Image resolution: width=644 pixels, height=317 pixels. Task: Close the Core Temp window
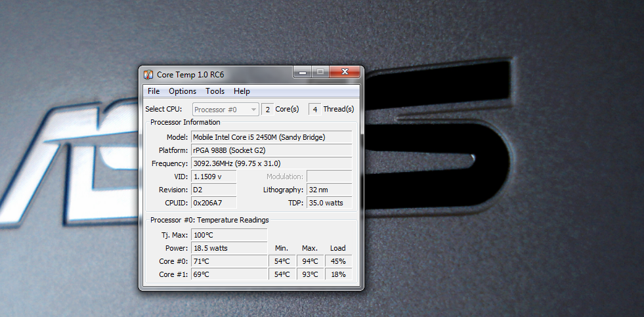(x=345, y=72)
